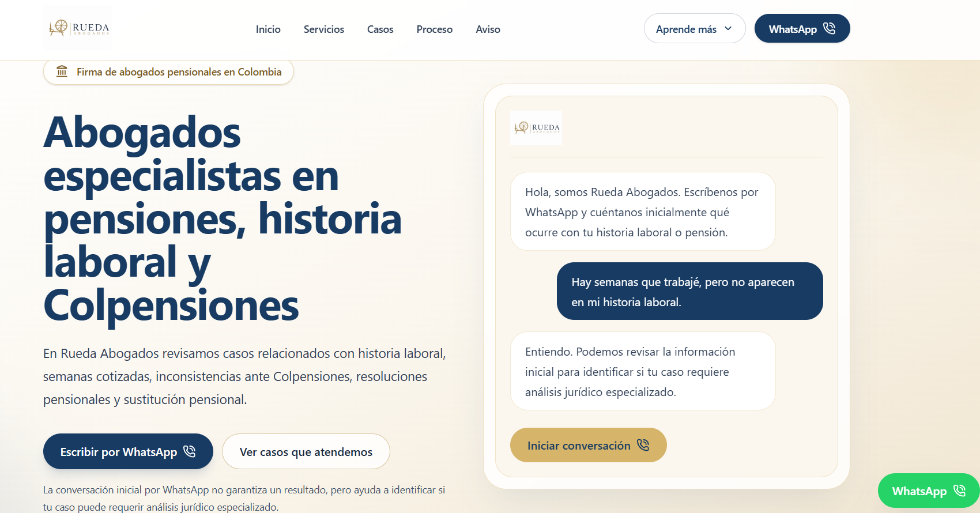Click the bank building icon in the badge

pyautogui.click(x=62, y=71)
